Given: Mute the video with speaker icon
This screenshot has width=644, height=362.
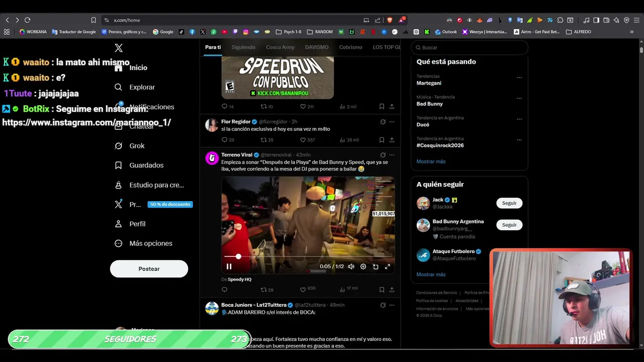Looking at the screenshot, I should coord(351,266).
